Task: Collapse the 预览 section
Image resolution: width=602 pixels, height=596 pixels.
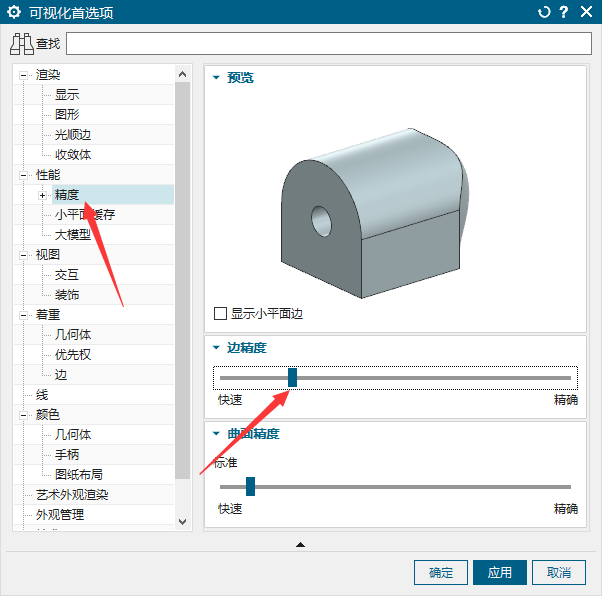Action: [215, 77]
